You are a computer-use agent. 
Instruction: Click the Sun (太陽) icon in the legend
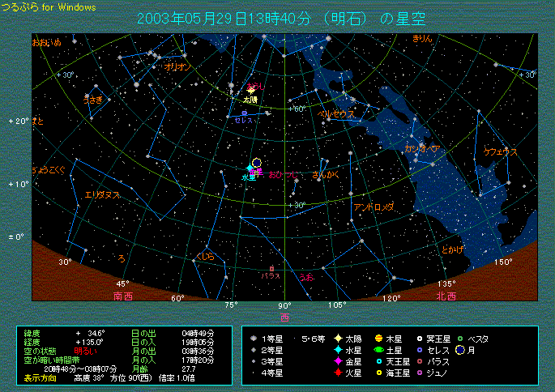click(337, 338)
